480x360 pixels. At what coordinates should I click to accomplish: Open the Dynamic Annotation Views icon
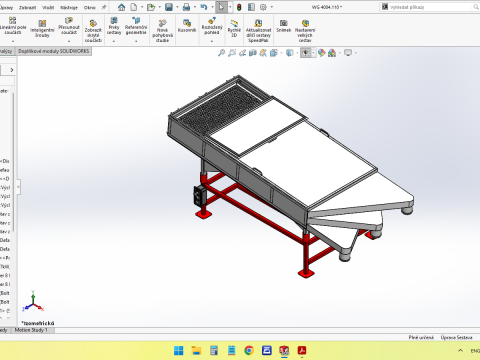[x=263, y=53]
